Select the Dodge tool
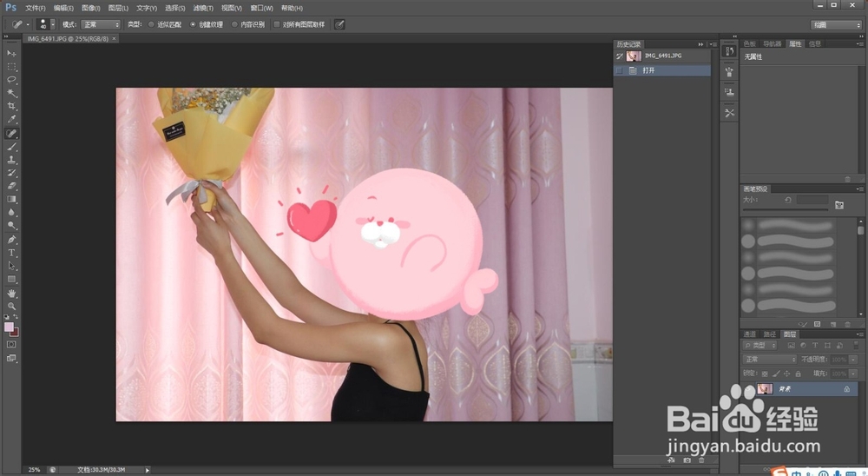This screenshot has height=476, width=868. pos(11,226)
